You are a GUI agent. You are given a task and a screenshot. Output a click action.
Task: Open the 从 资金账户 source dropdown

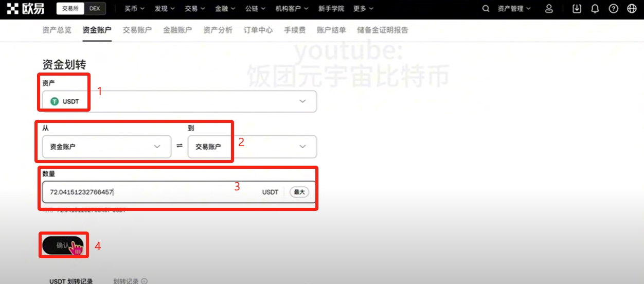[x=106, y=147]
